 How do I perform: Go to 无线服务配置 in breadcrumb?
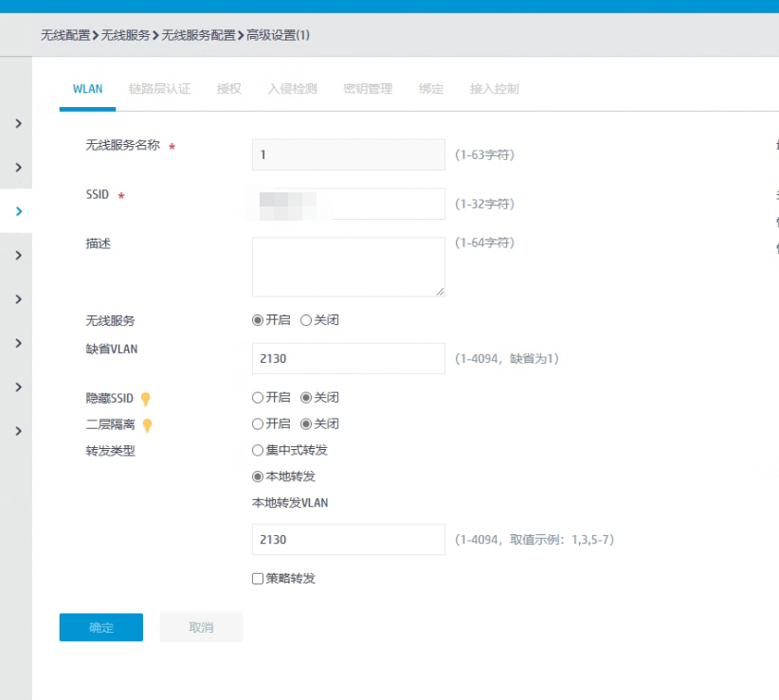(199, 35)
